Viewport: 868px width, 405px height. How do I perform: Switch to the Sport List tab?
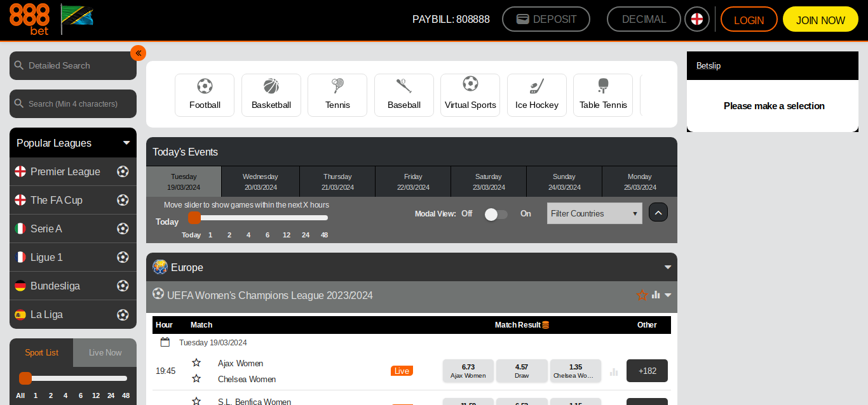(x=41, y=353)
